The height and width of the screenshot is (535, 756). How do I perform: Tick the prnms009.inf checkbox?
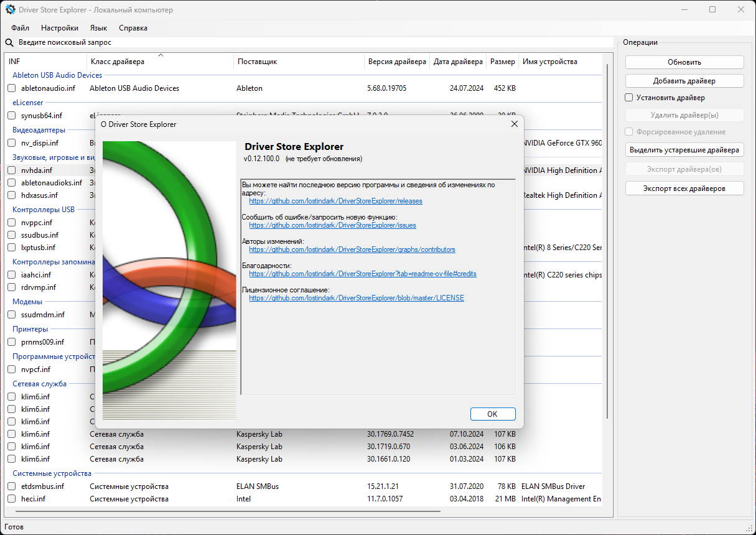coord(12,342)
